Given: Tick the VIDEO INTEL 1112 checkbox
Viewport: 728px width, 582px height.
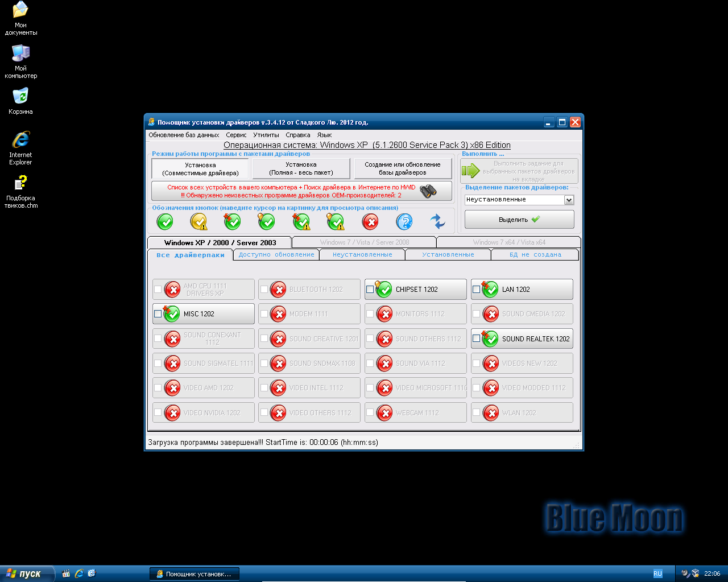Looking at the screenshot, I should click(264, 388).
